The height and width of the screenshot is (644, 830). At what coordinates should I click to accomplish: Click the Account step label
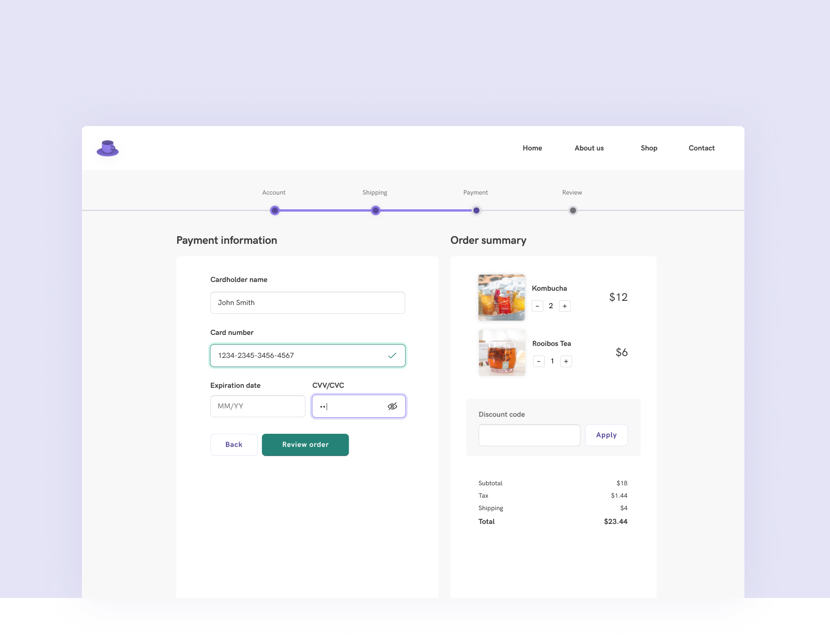coord(274,193)
